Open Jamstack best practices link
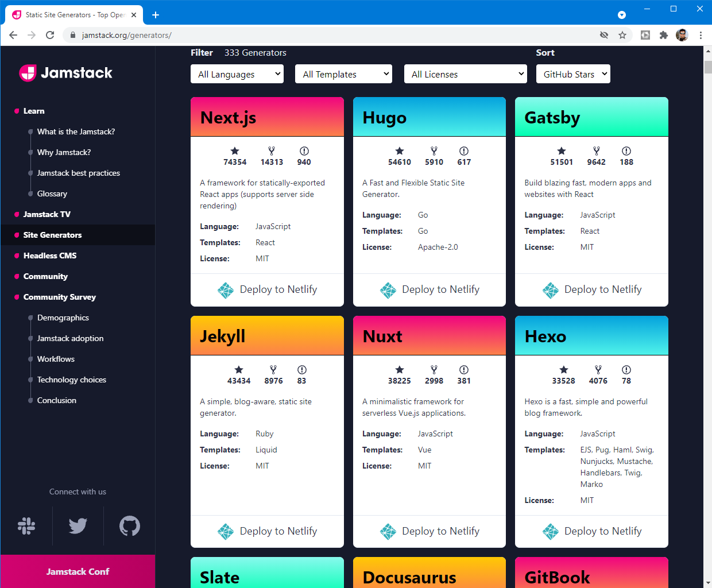The width and height of the screenshot is (712, 588). click(79, 173)
